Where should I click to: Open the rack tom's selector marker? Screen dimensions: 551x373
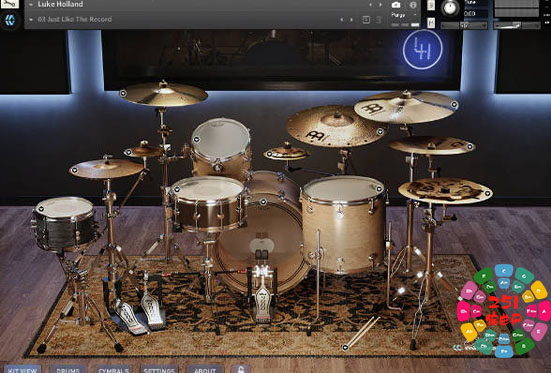pos(196,140)
